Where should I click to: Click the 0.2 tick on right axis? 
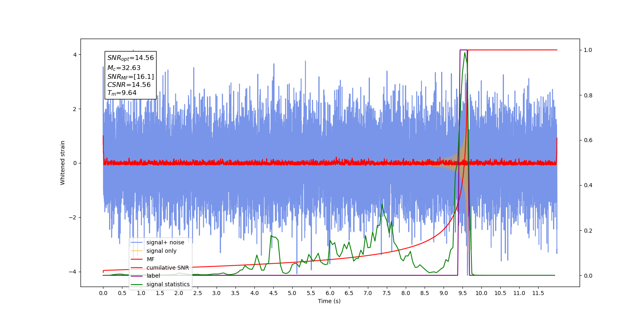588,231
